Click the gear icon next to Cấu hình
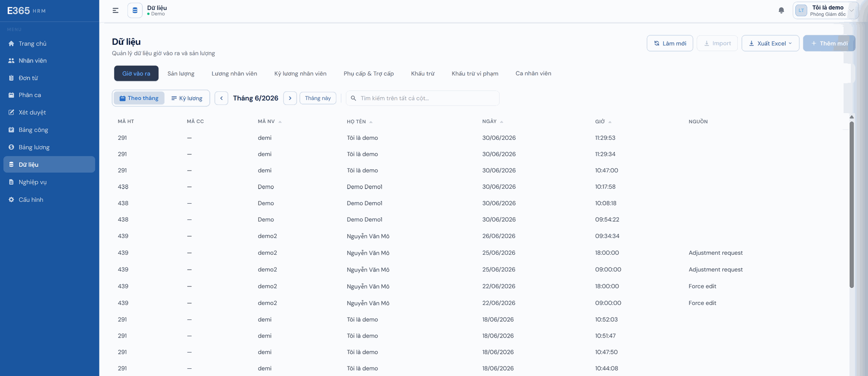868x376 pixels. (11, 200)
